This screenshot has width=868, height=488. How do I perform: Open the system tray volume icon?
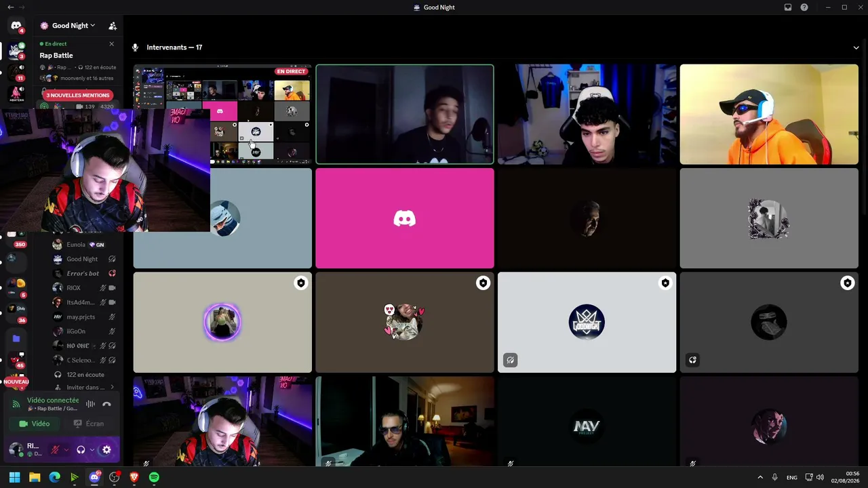point(820,478)
